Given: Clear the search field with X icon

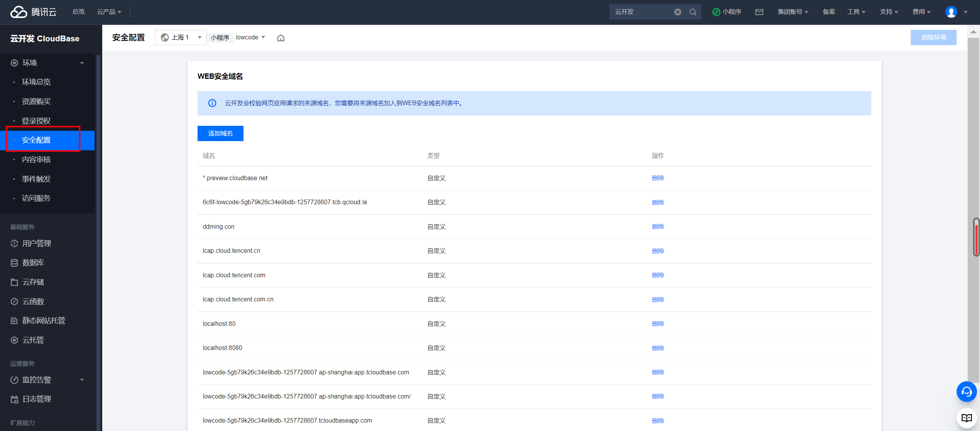Looking at the screenshot, I should (678, 12).
